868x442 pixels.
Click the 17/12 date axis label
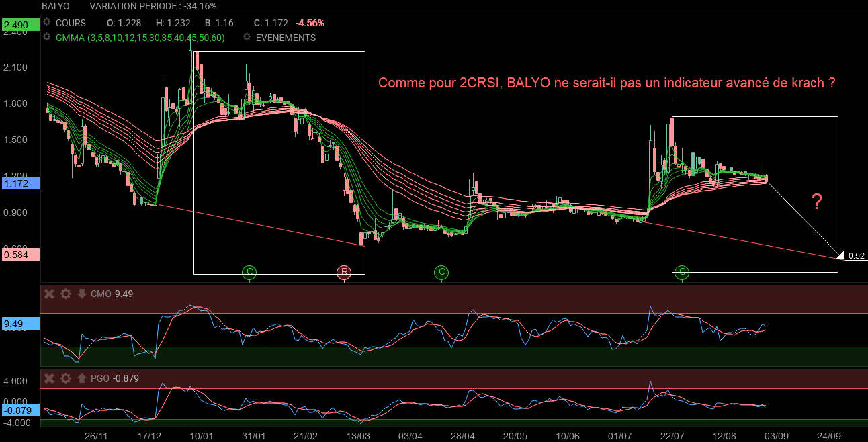[150, 435]
